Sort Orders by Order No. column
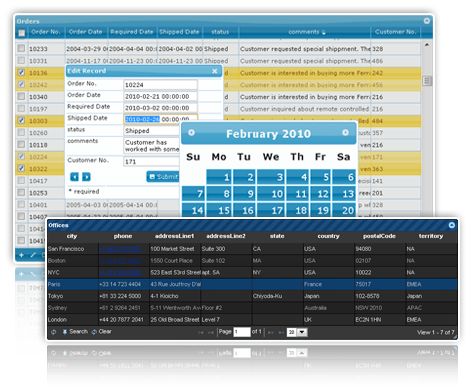 click(x=46, y=32)
